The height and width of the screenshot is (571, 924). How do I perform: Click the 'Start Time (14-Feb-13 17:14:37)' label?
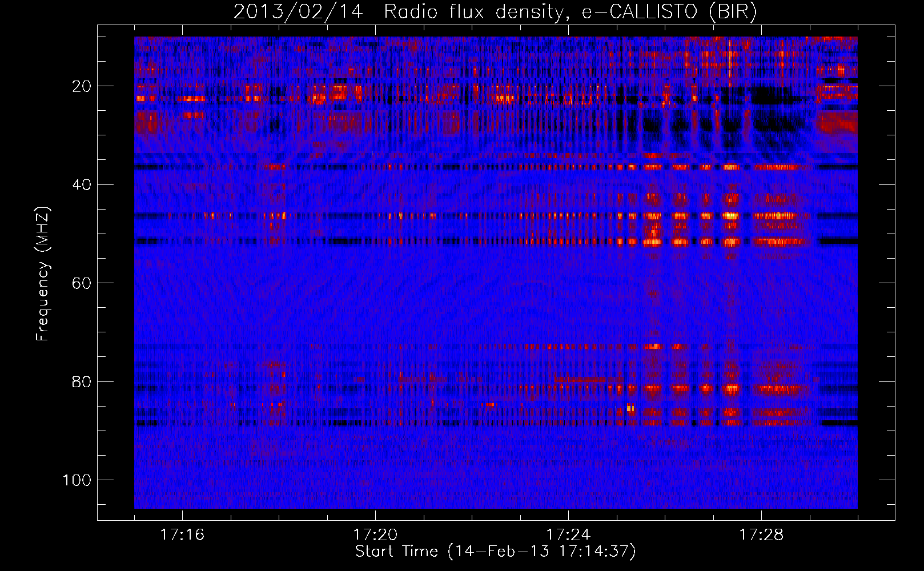coord(495,552)
